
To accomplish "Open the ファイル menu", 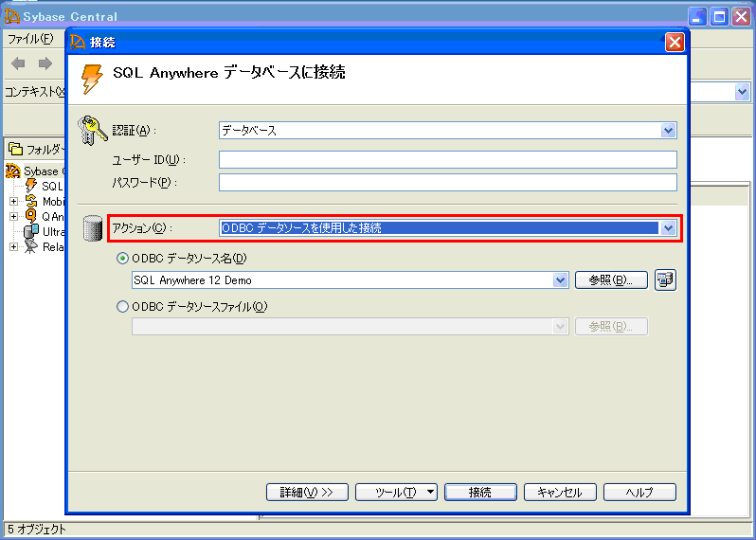I will click(30, 39).
